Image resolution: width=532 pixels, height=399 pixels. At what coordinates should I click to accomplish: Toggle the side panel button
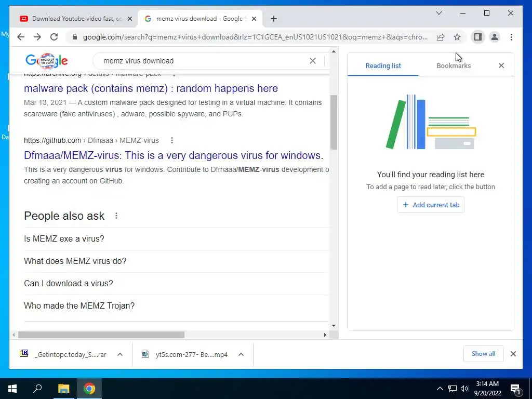(478, 37)
